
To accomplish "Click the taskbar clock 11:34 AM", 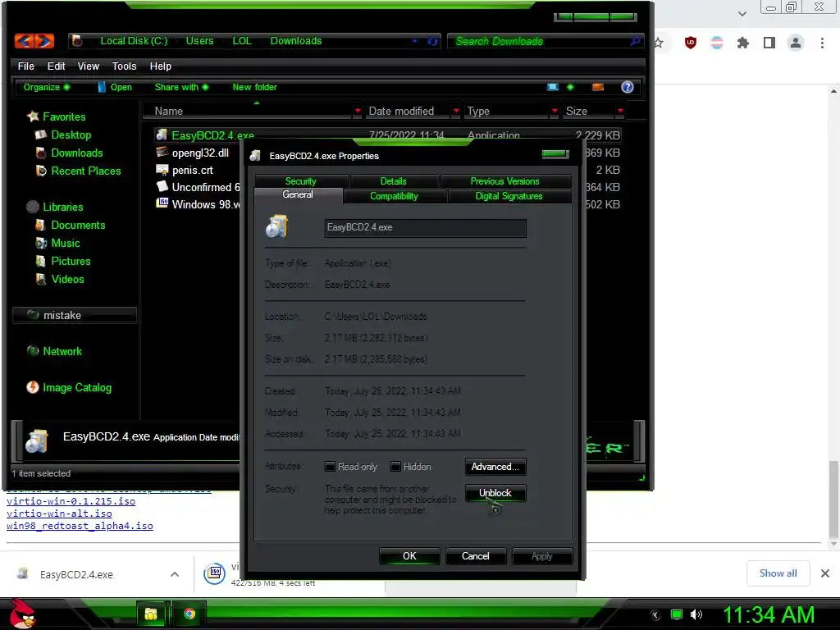I will [769, 614].
